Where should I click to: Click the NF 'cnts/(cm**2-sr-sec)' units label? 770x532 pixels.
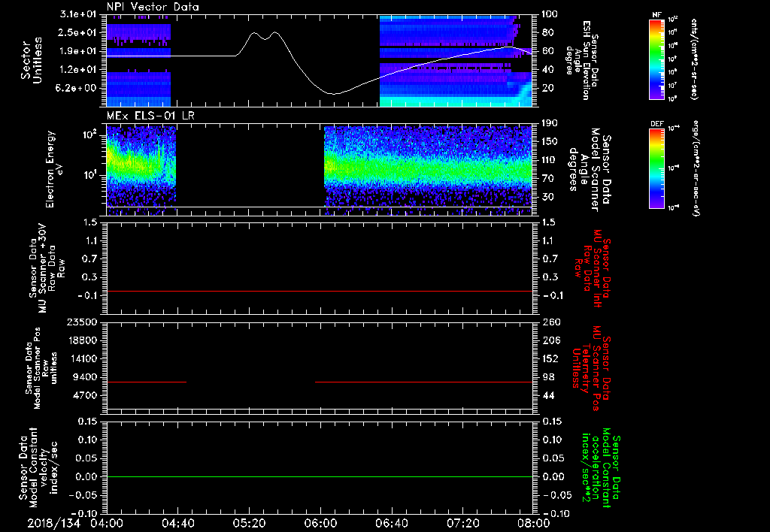(694, 59)
